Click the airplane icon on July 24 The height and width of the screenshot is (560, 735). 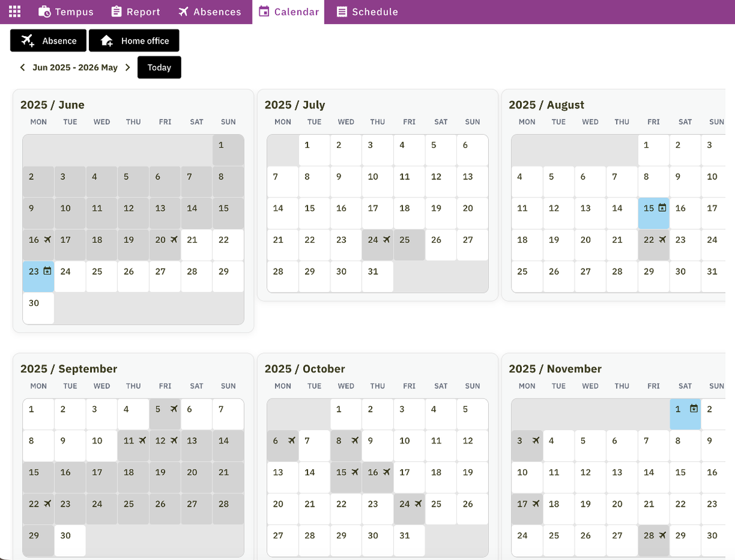[386, 240]
